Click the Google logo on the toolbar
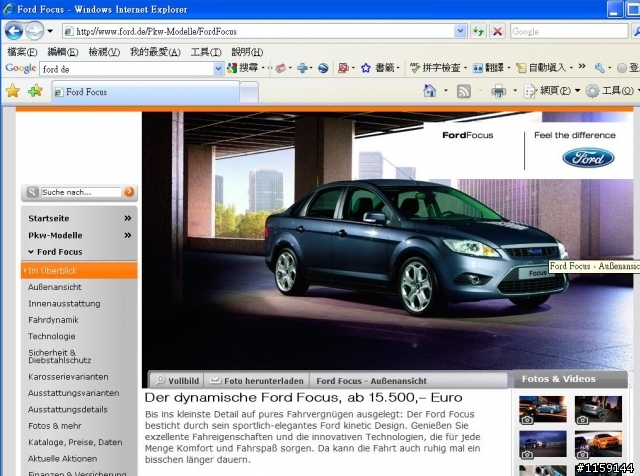This screenshot has width=640, height=476. click(20, 68)
